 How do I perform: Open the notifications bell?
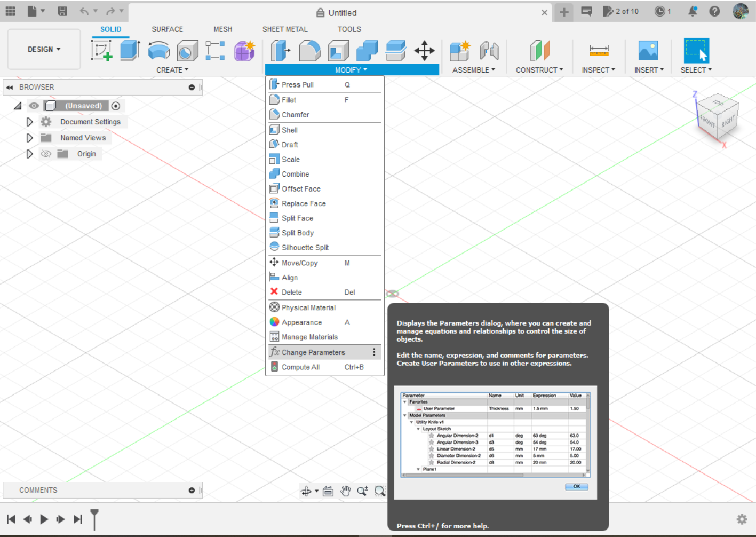[693, 11]
